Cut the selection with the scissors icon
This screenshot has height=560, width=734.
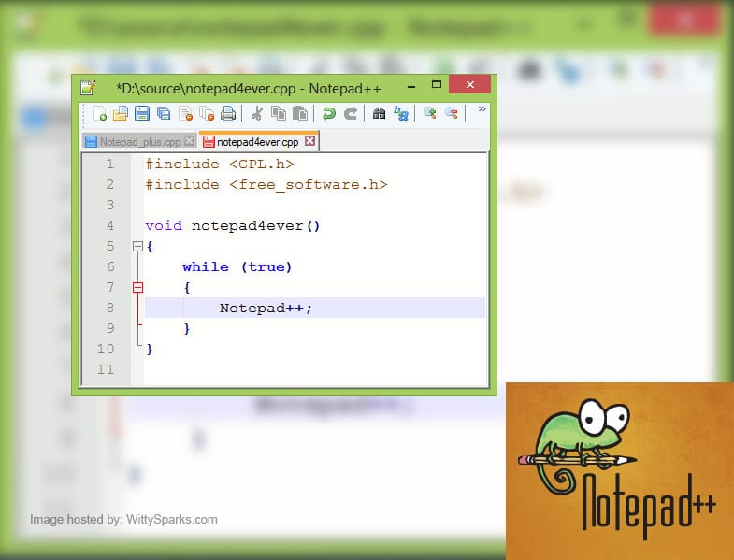(256, 113)
